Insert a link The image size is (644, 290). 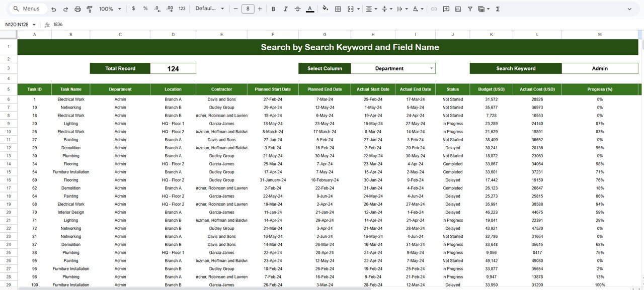[434, 9]
